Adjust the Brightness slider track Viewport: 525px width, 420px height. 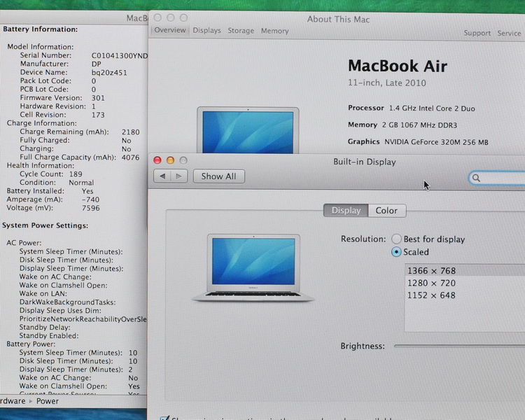[459, 346]
